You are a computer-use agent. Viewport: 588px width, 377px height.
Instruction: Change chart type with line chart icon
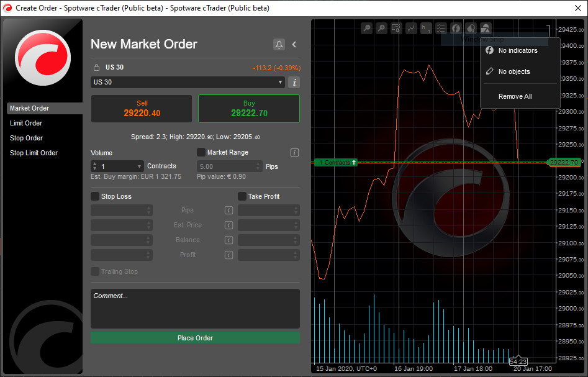coord(412,28)
